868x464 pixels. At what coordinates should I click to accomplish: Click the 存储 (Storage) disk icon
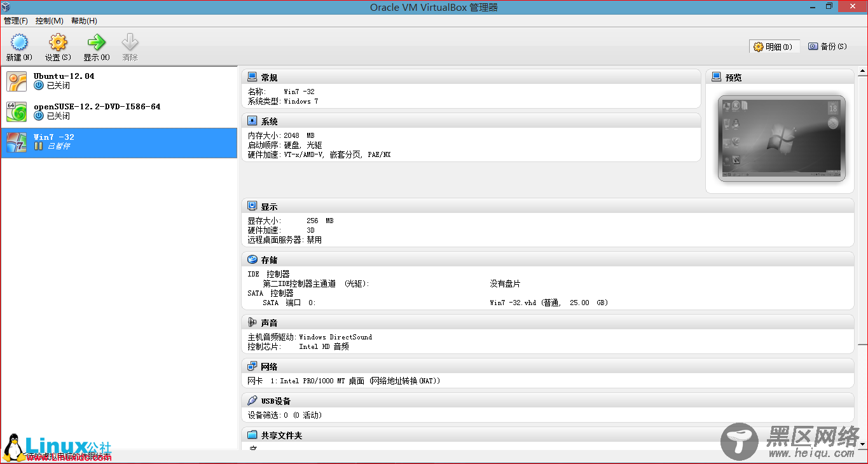(252, 259)
